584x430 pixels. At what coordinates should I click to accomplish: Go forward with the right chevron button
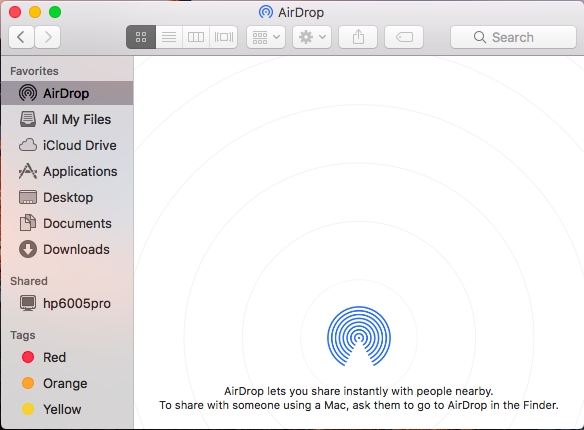[x=48, y=37]
